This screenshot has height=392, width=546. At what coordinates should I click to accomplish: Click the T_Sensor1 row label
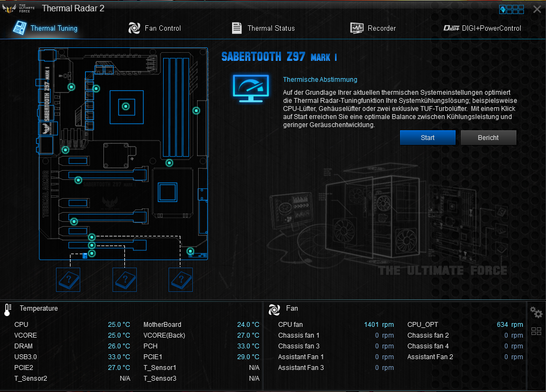click(160, 368)
